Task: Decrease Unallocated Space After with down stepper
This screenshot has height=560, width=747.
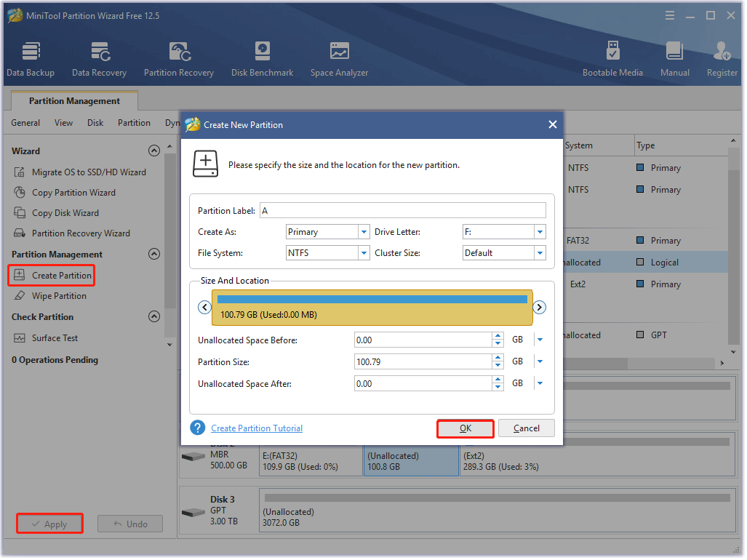Action: click(x=499, y=388)
